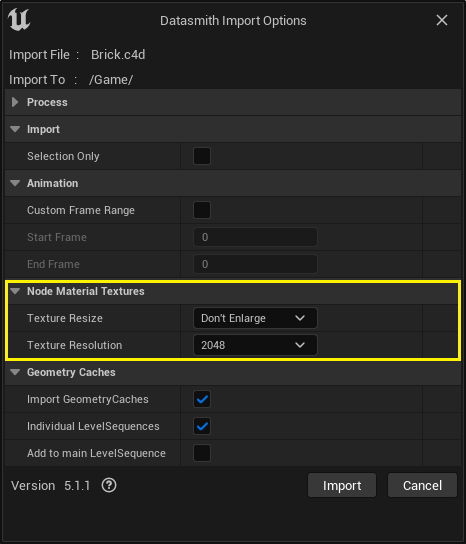The height and width of the screenshot is (544, 466).
Task: Collapse the Node Material Textures section
Action: [15, 291]
